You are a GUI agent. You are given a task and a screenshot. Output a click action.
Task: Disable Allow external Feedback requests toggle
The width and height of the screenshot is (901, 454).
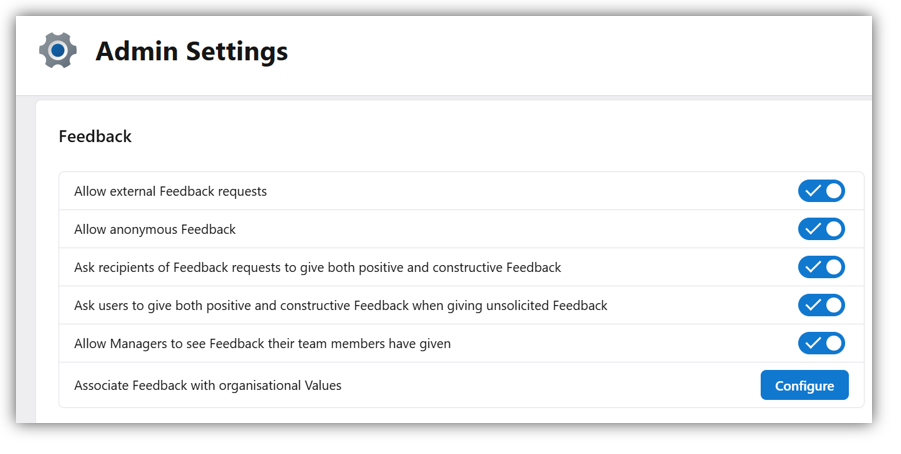point(821,191)
